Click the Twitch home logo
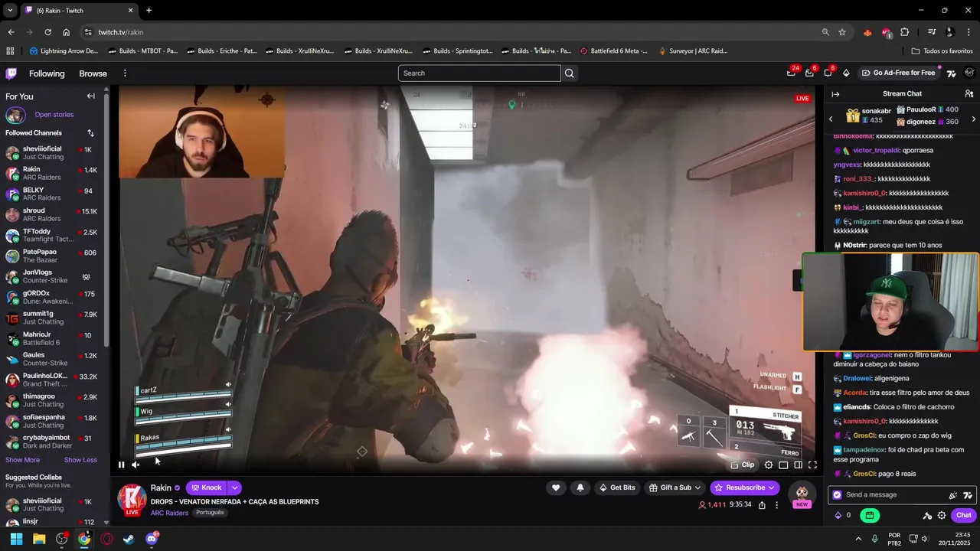Image resolution: width=980 pixels, height=551 pixels. point(11,73)
